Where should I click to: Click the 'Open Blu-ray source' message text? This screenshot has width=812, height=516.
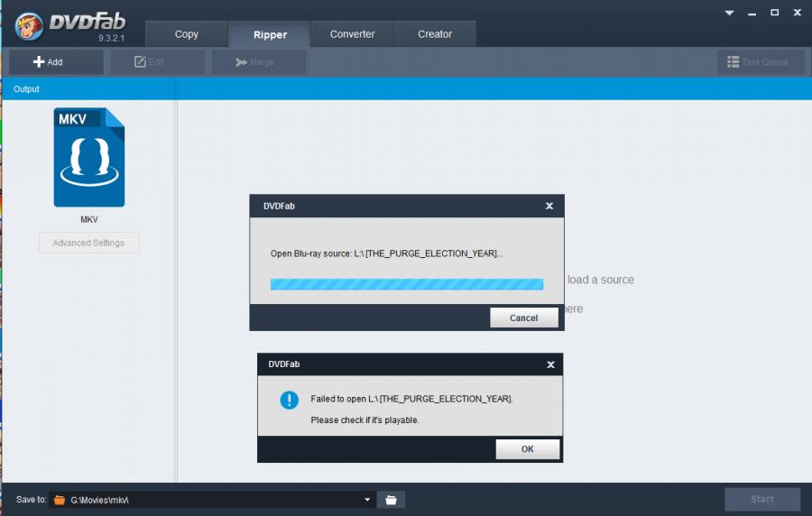tap(386, 253)
